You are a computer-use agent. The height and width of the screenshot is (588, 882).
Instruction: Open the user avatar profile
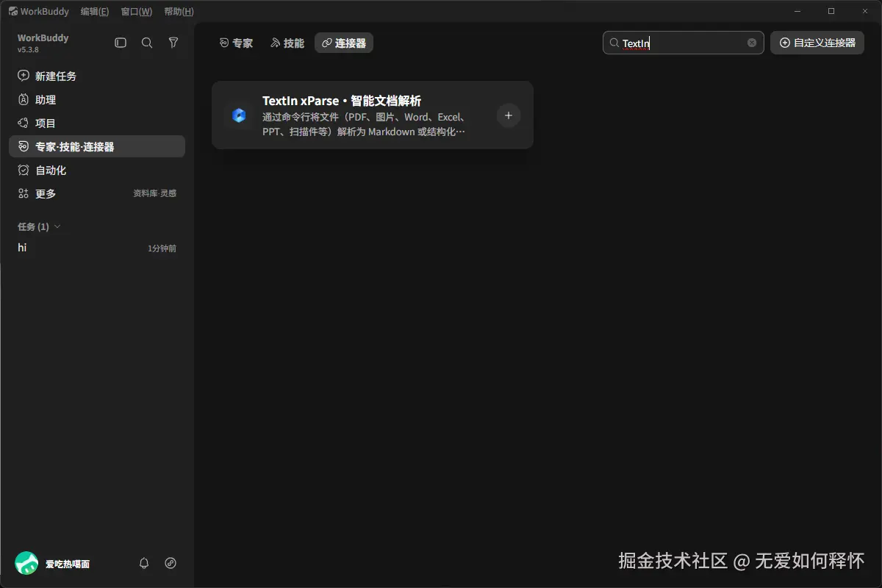(26, 563)
